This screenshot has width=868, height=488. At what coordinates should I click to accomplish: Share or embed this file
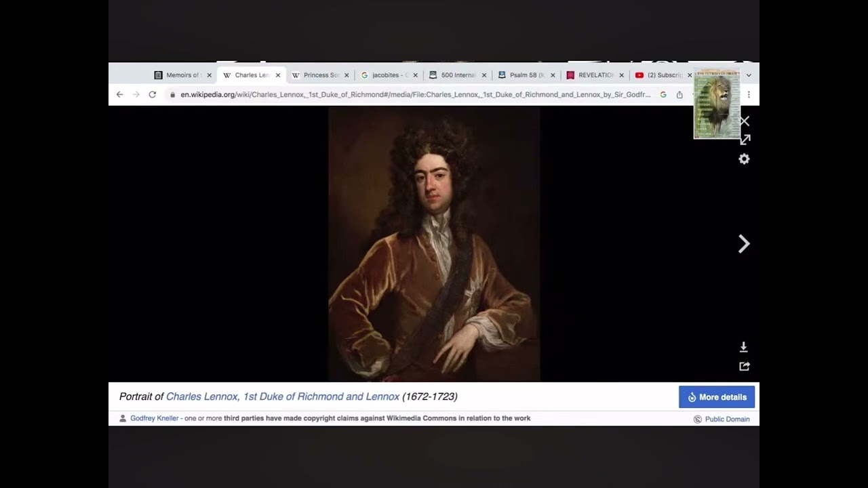pyautogui.click(x=744, y=366)
